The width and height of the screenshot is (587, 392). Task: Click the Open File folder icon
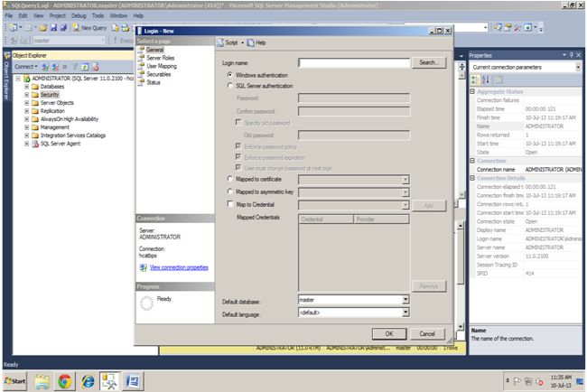click(x=43, y=28)
